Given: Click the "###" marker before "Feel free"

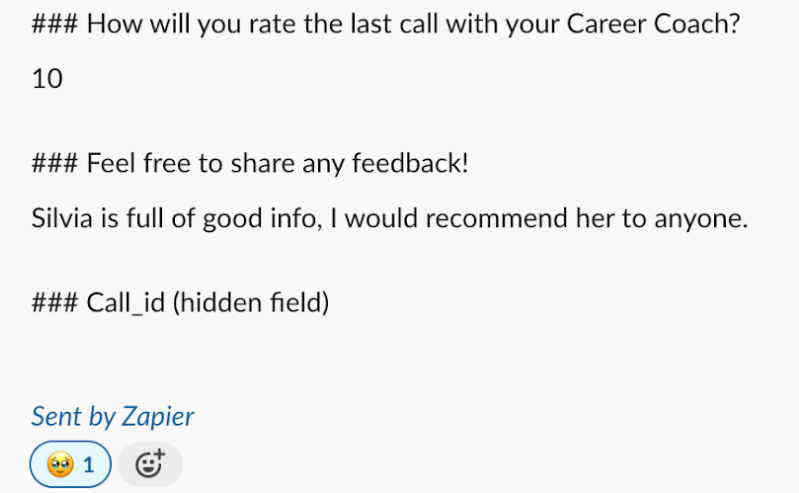Looking at the screenshot, I should 55,163.
